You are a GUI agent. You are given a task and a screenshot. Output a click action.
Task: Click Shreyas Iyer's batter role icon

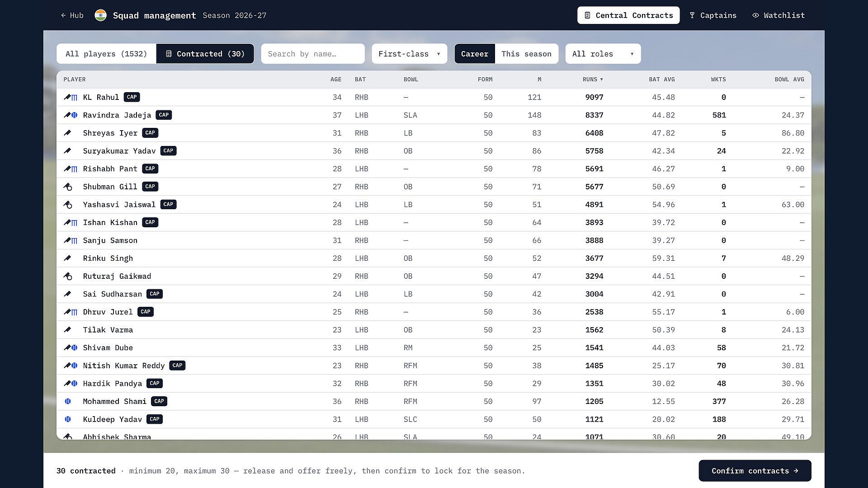(x=67, y=133)
